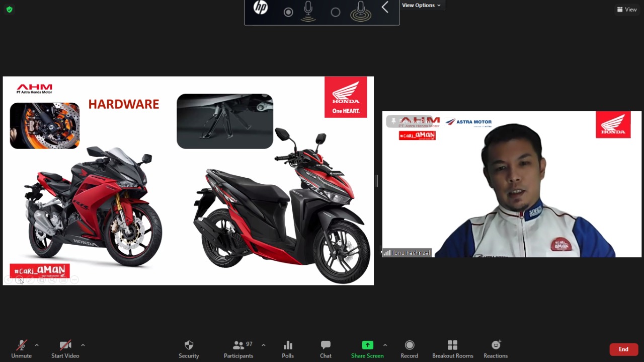
Task: Choose the narrow microphone pickup mode icon
Action: point(308,11)
